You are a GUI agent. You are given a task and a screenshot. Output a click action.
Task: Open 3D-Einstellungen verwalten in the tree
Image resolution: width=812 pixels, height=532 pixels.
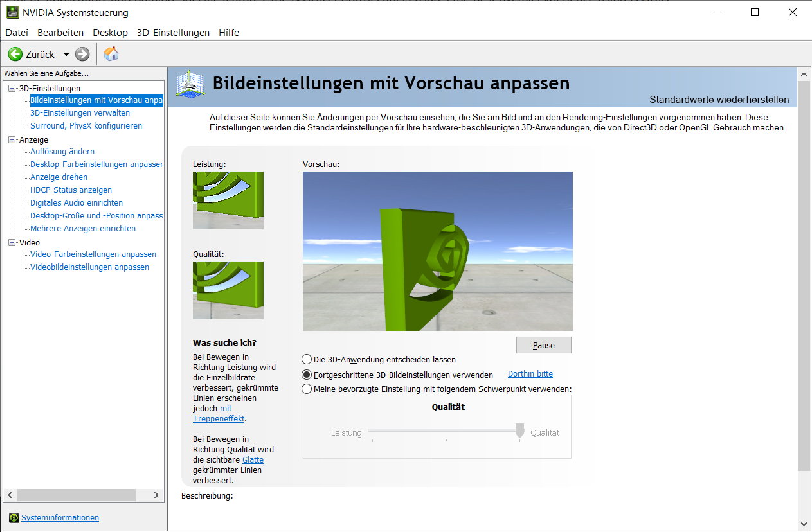80,113
